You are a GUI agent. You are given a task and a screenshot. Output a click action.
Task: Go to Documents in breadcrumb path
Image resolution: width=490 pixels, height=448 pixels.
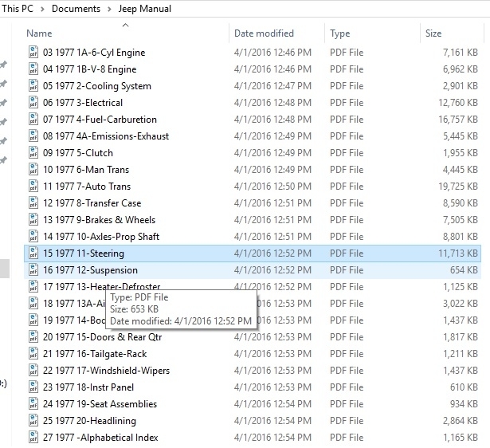coord(76,9)
